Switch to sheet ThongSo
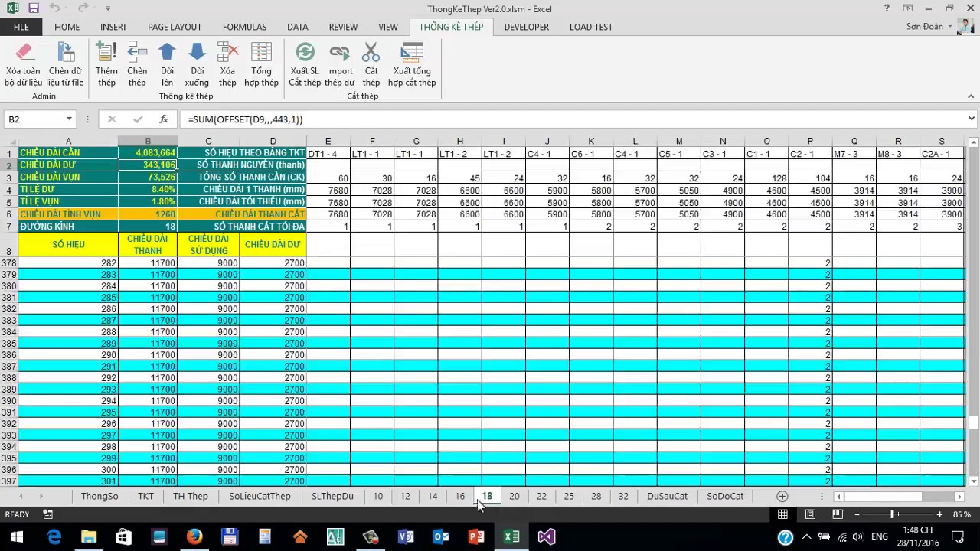 coord(100,496)
